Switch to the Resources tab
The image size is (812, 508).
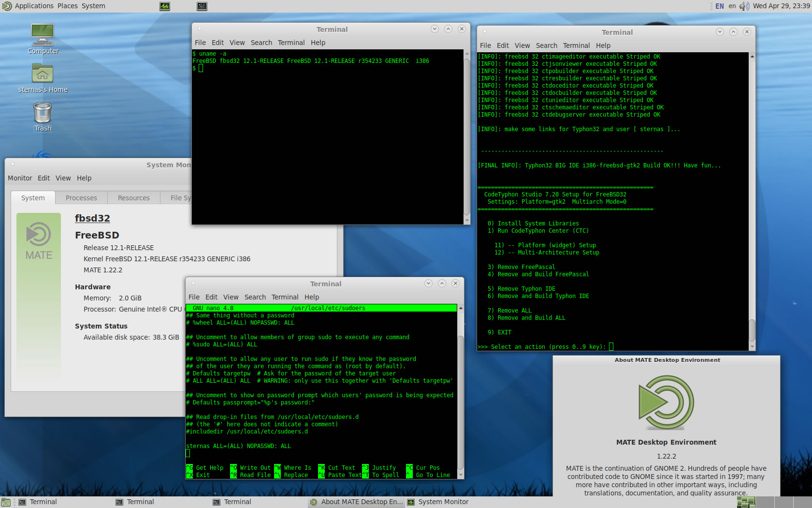coord(134,198)
